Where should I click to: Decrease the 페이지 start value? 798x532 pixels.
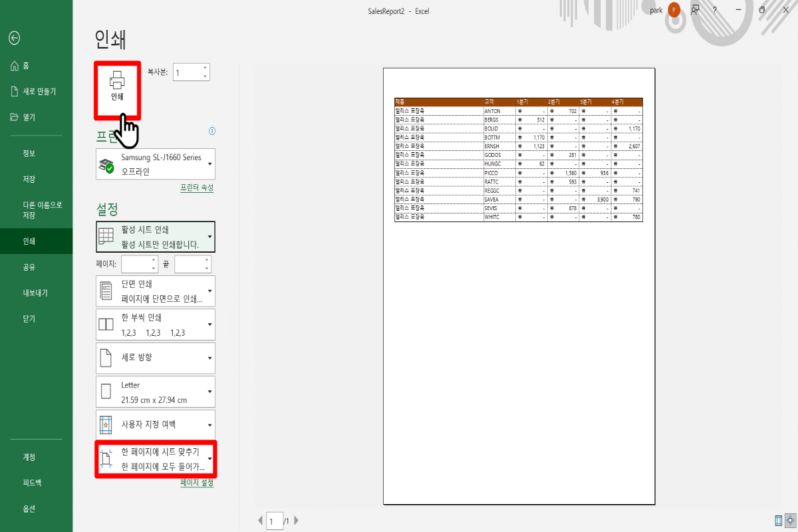tap(154, 268)
